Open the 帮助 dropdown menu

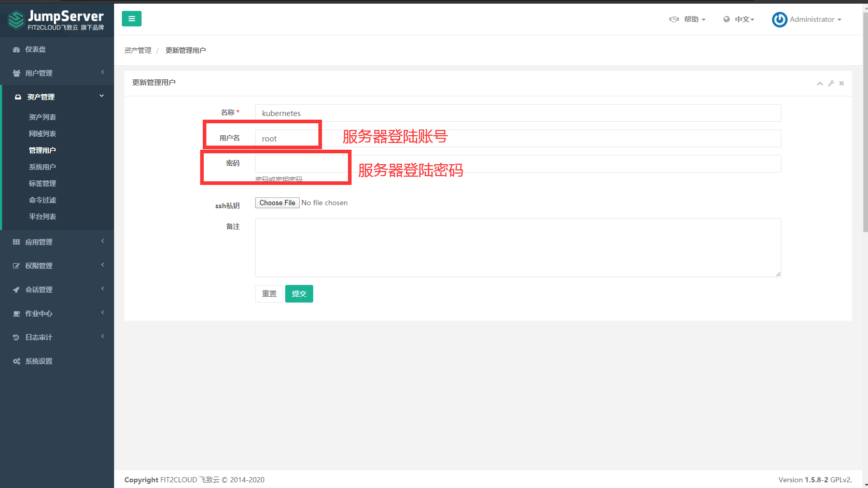point(688,19)
